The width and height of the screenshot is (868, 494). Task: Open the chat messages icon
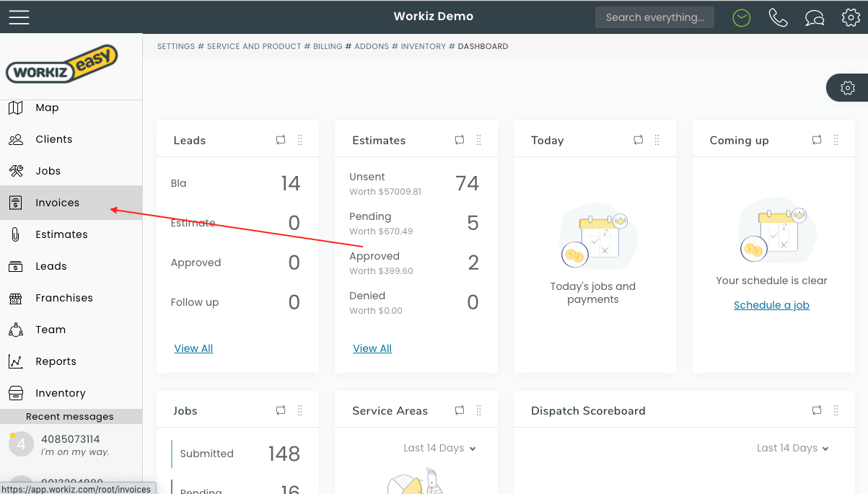click(x=815, y=17)
